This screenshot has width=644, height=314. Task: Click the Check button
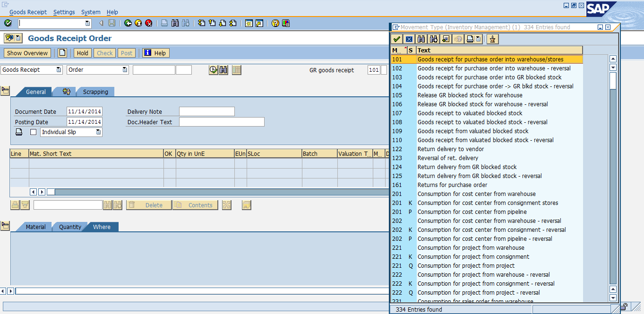105,53
